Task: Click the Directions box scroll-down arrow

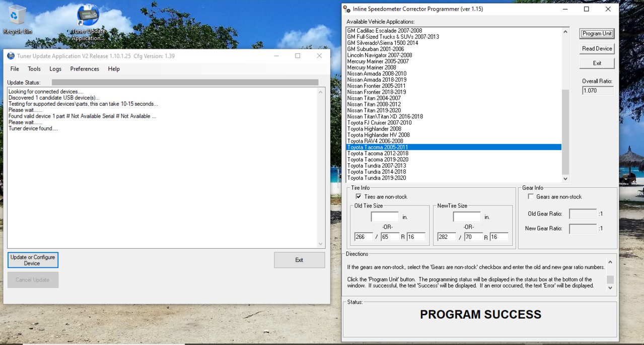Action: point(610,288)
